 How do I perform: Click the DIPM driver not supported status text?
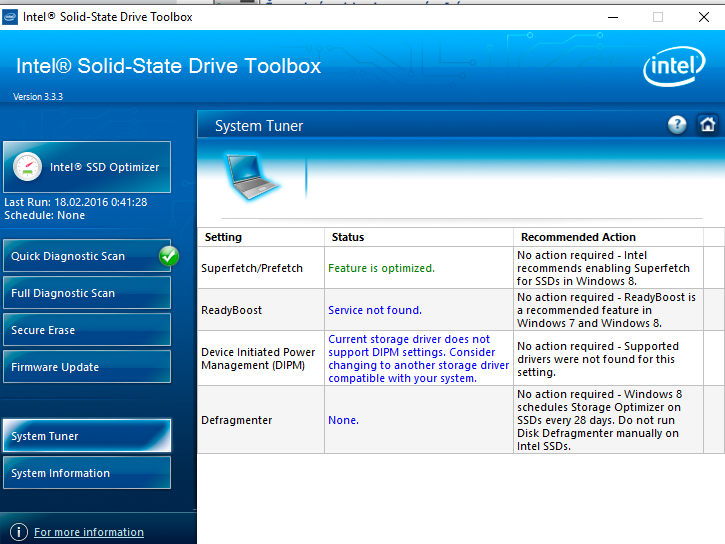(x=418, y=359)
